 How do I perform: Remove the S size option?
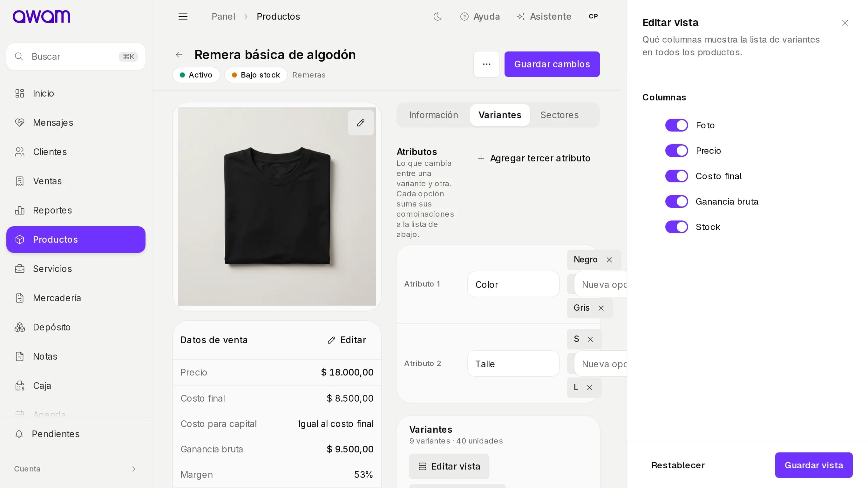tap(590, 339)
